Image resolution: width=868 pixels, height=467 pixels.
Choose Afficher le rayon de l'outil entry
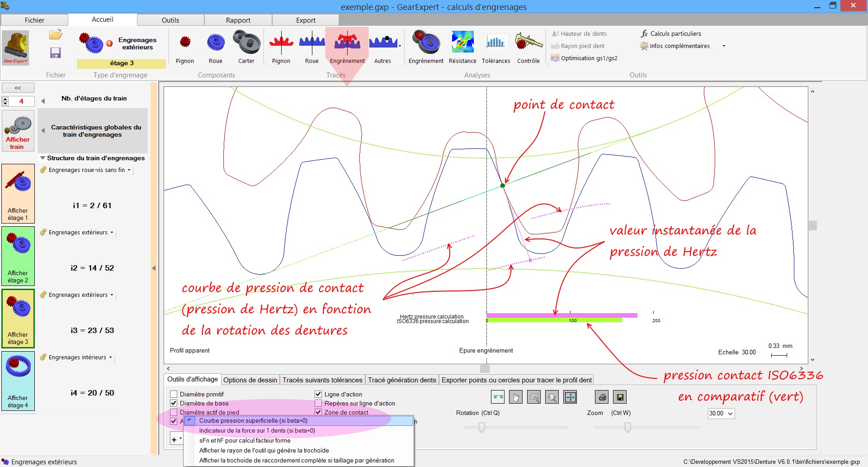[x=298, y=451]
